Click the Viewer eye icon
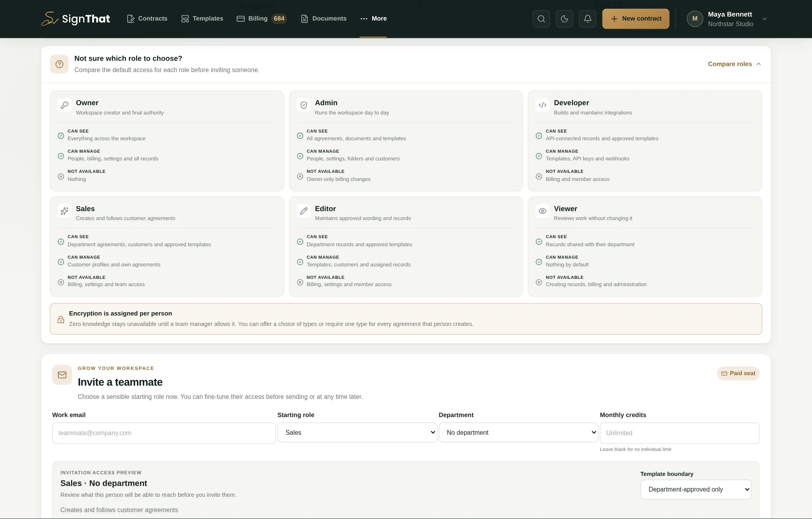Viewport: 812px width, 519px height. (543, 211)
